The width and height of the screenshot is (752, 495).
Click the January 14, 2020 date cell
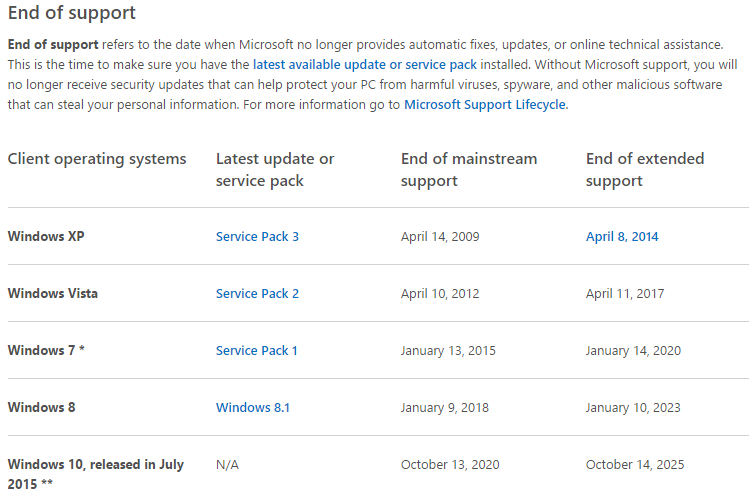[x=634, y=351]
